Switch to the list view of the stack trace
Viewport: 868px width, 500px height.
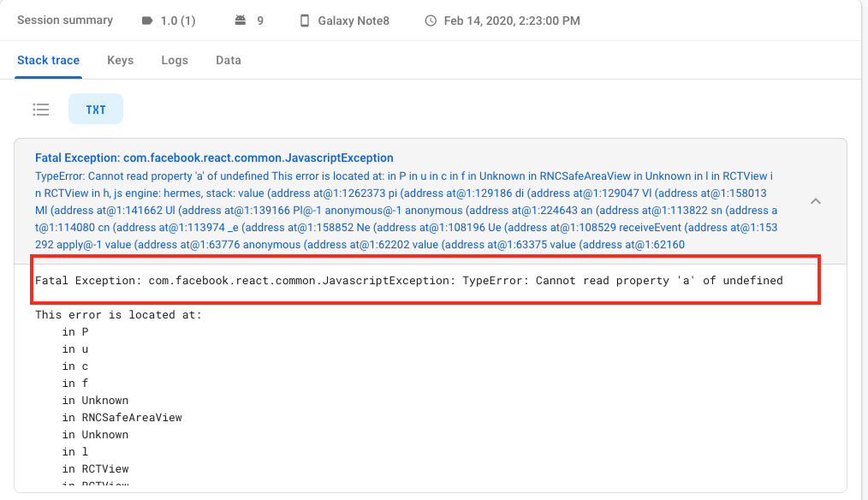[41, 110]
